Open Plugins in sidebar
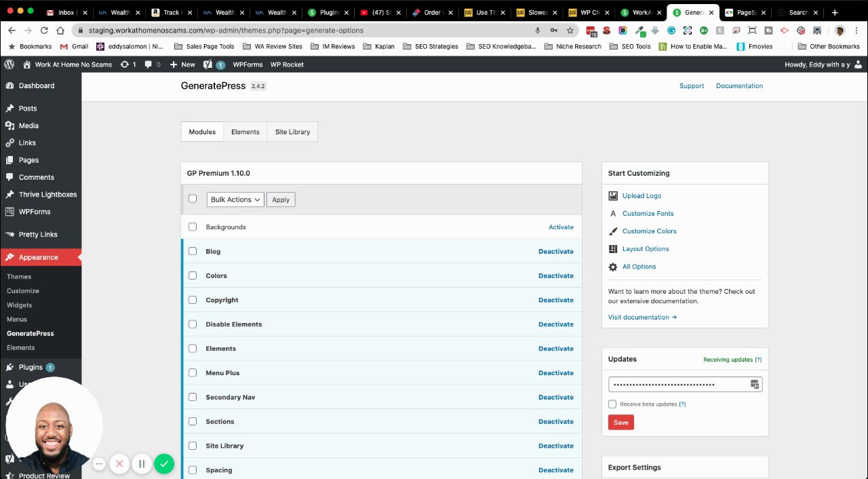The image size is (868, 479). (31, 367)
